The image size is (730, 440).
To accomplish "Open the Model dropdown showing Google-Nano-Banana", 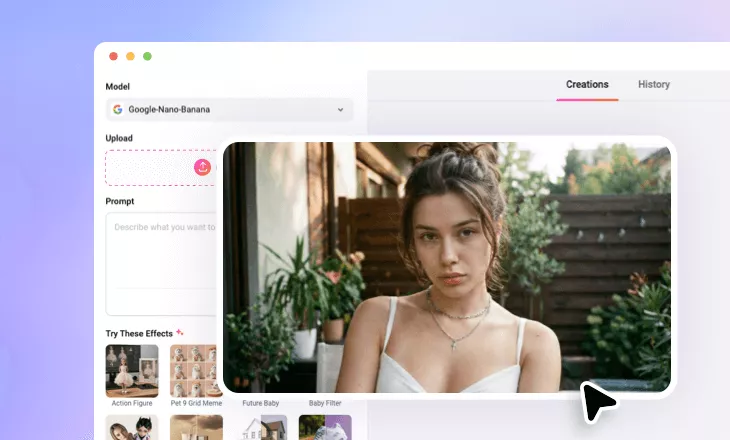I will pyautogui.click(x=229, y=109).
